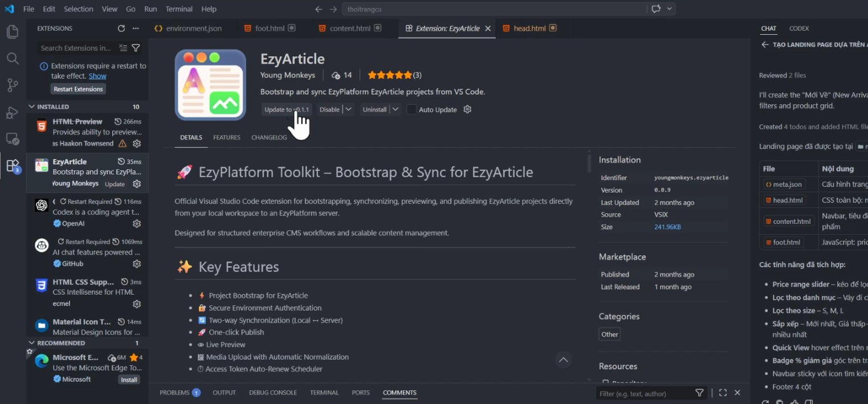This screenshot has width=868, height=404.
Task: Click Update button on EzyArticle list item
Action: click(x=115, y=184)
